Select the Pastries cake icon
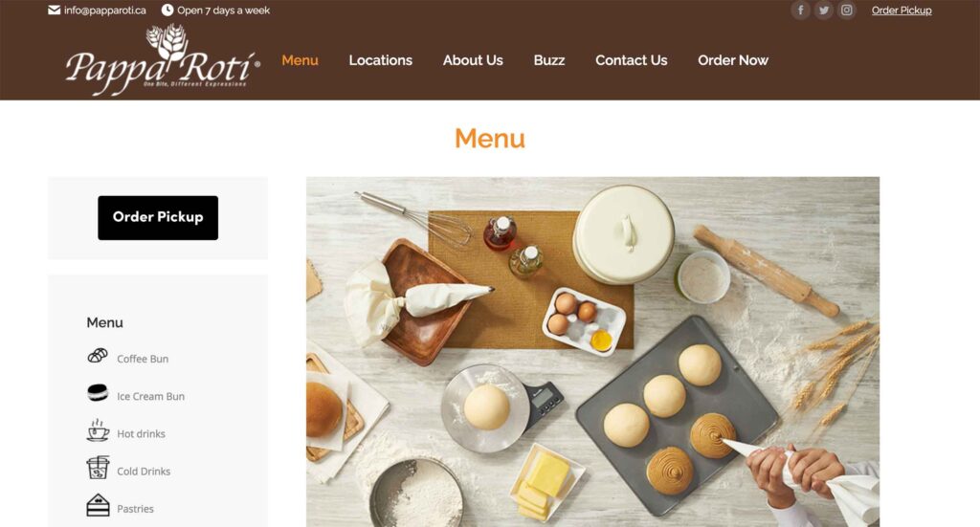 click(x=98, y=505)
